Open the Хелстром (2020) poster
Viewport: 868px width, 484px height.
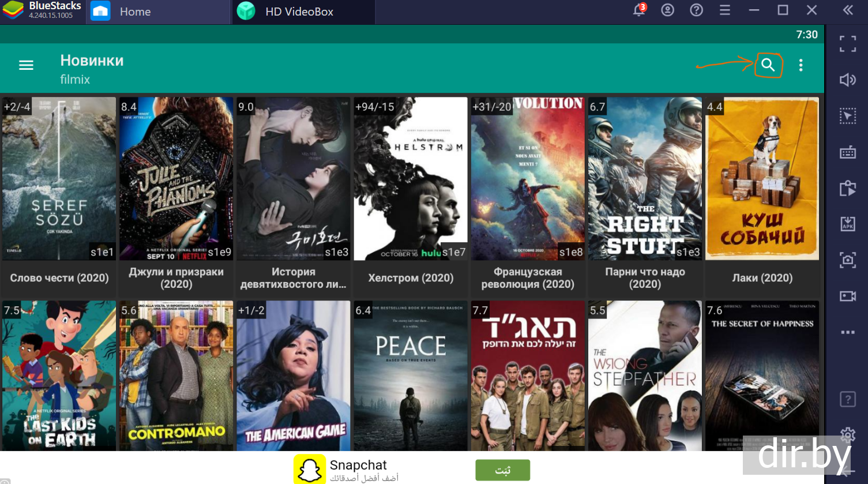tap(411, 179)
